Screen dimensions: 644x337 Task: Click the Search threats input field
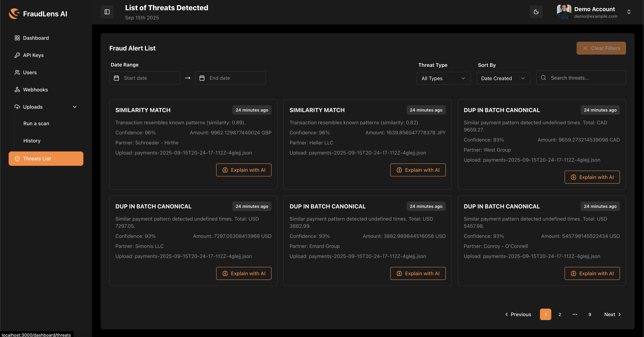pos(583,78)
